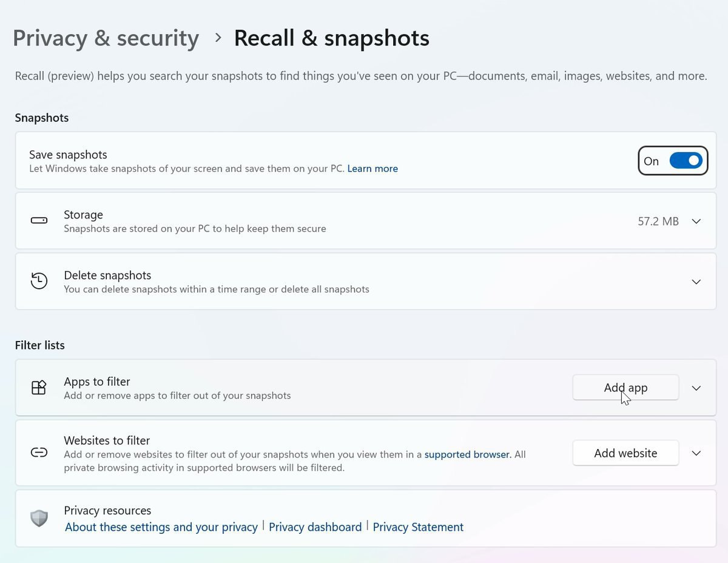Click the 57.2 MB storage size
Screen dimensions: 728x563
[x=658, y=221]
